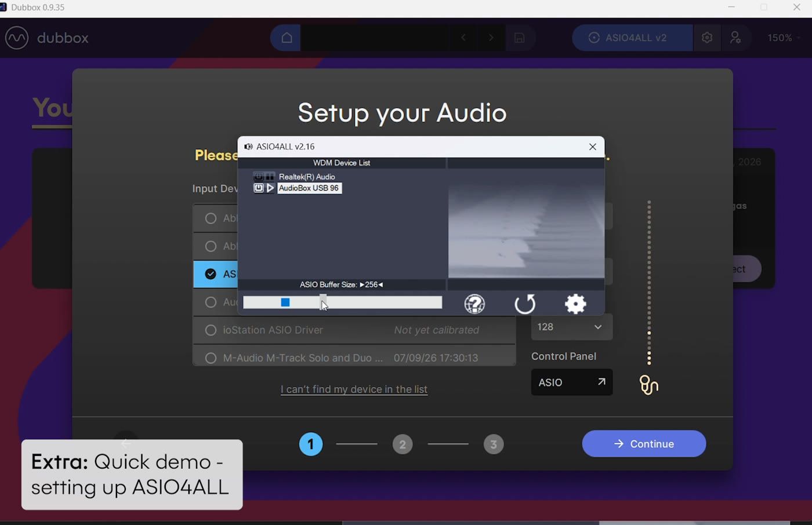Screen dimensions: 812x525
Task: Click the piano keys image in ASIO4ALL
Action: [526, 224]
